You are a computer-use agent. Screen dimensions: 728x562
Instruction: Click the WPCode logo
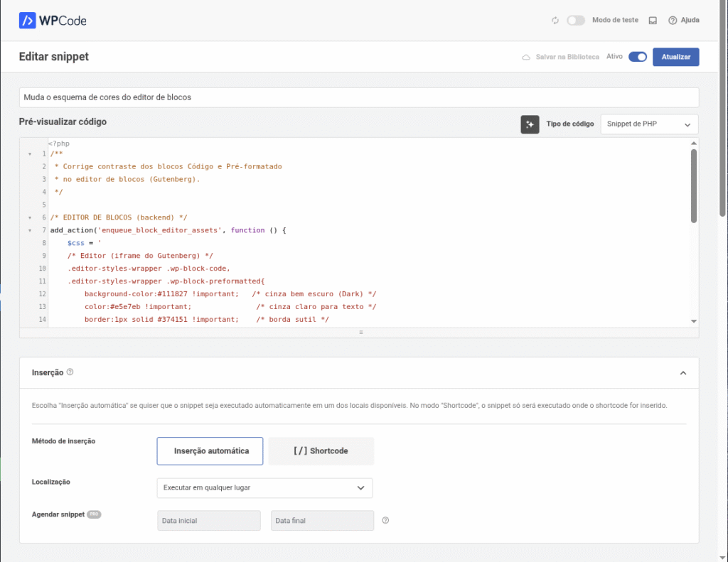point(53,21)
